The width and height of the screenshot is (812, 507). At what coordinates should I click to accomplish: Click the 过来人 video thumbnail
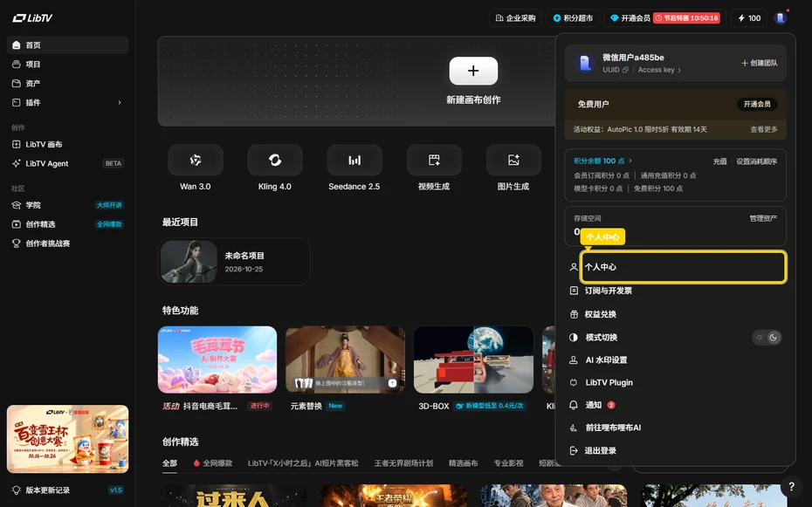[232, 496]
